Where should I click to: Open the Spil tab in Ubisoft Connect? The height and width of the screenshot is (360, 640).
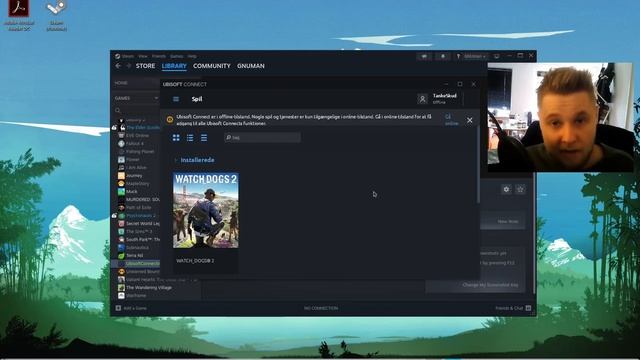point(197,99)
